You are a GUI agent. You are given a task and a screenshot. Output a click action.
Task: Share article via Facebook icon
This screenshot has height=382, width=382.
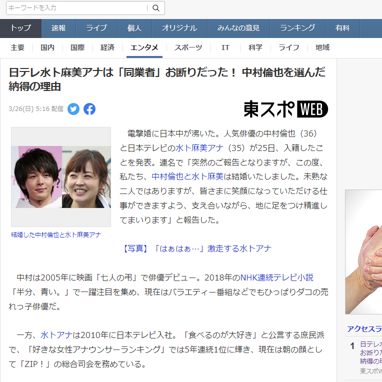[x=89, y=109]
